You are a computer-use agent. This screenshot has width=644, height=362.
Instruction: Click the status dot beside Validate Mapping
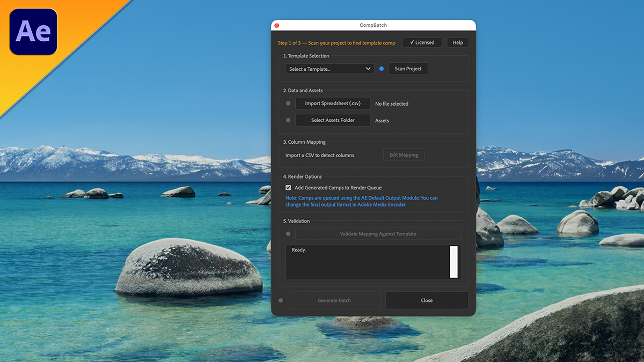(288, 234)
